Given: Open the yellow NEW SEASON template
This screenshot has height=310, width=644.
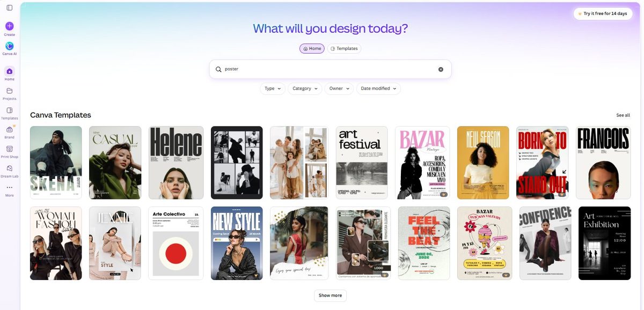Looking at the screenshot, I should pos(483,163).
